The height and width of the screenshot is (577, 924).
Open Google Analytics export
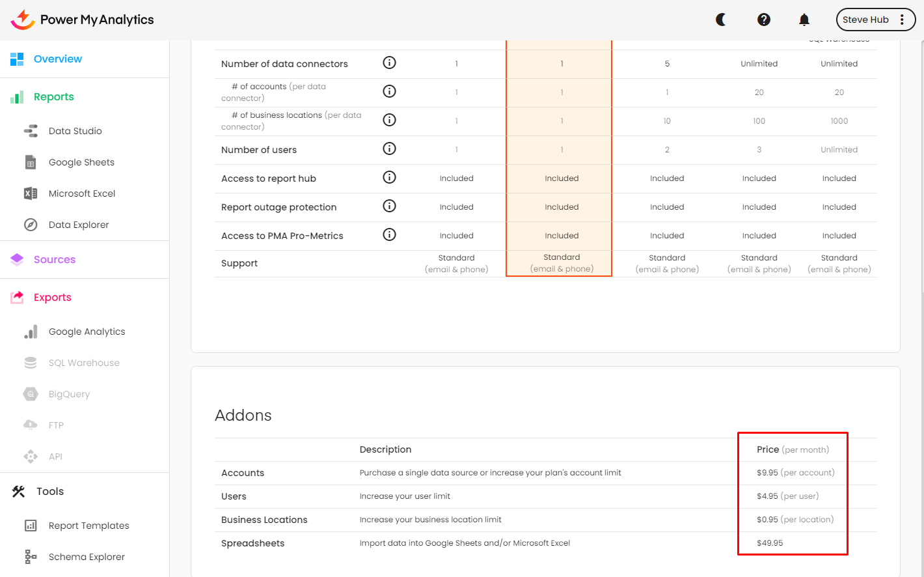point(87,331)
